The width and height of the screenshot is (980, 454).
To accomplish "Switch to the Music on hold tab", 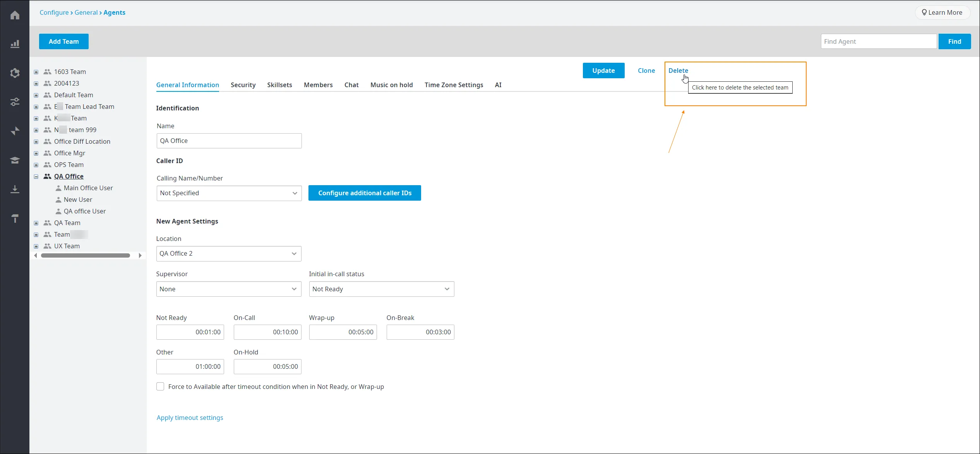I will pos(391,85).
